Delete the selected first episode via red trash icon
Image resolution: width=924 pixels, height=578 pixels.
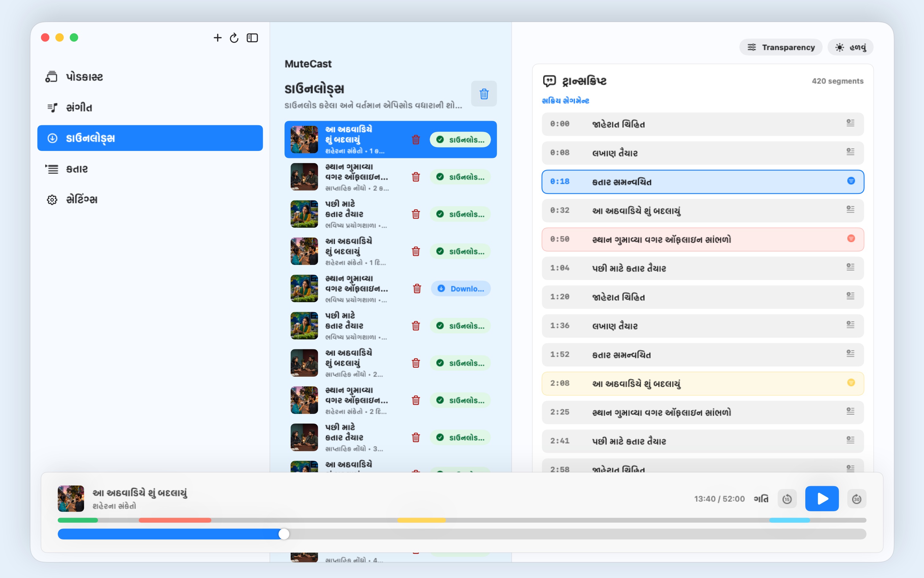(416, 140)
